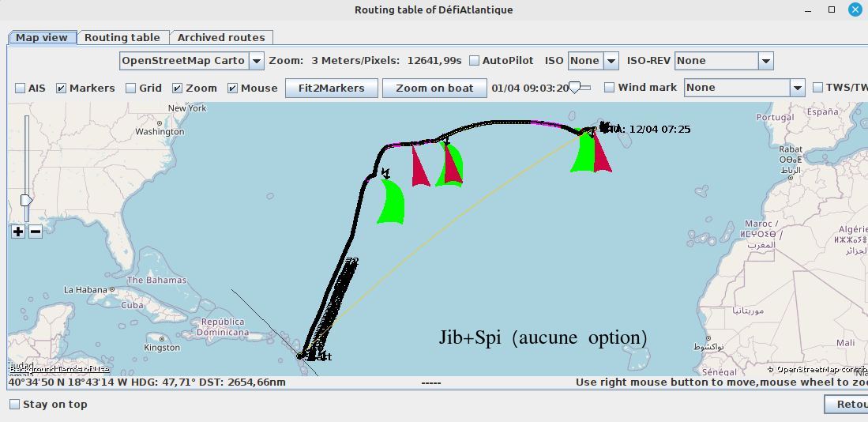868x422 pixels.
Task: Enable the AIS checkbox
Action: click(21, 89)
